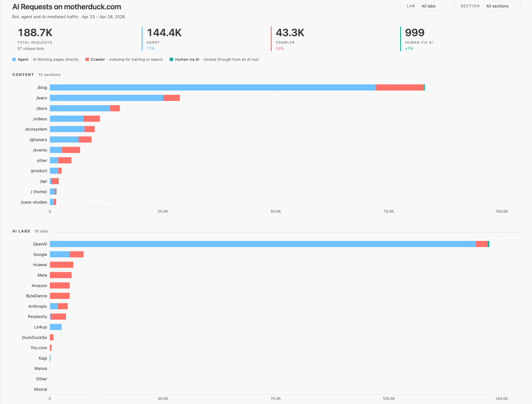532x404 pixels.
Task: Select the red Amazon crawler bar
Action: click(x=60, y=286)
